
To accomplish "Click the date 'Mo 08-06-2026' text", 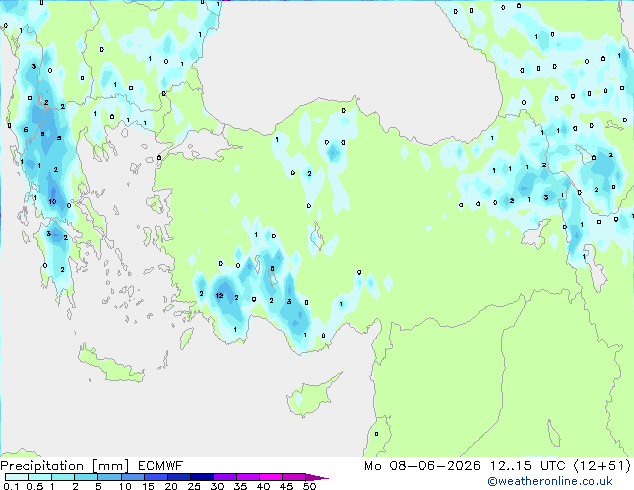I will point(422,466).
